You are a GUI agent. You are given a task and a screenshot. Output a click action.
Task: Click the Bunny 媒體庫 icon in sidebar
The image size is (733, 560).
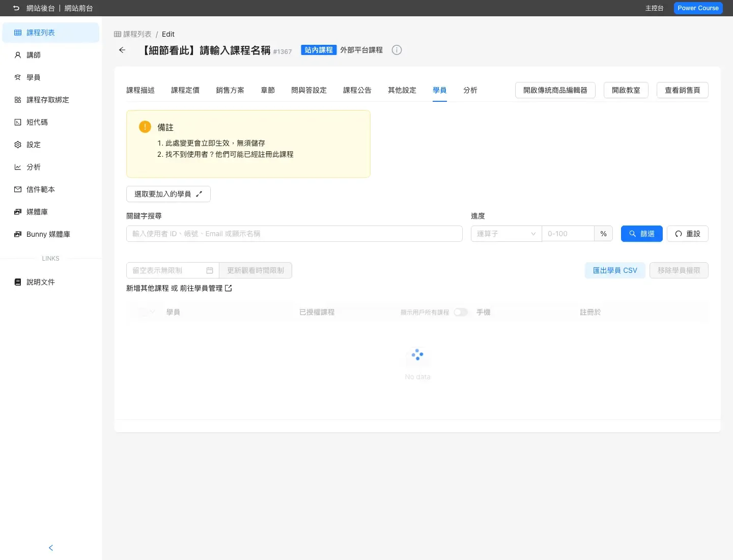tap(18, 234)
